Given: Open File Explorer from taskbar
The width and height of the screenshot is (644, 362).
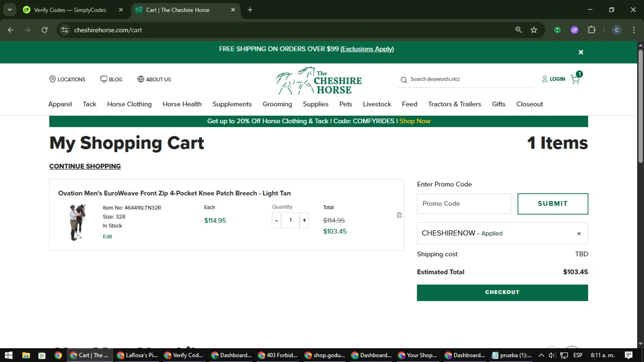Looking at the screenshot, I should 26,355.
